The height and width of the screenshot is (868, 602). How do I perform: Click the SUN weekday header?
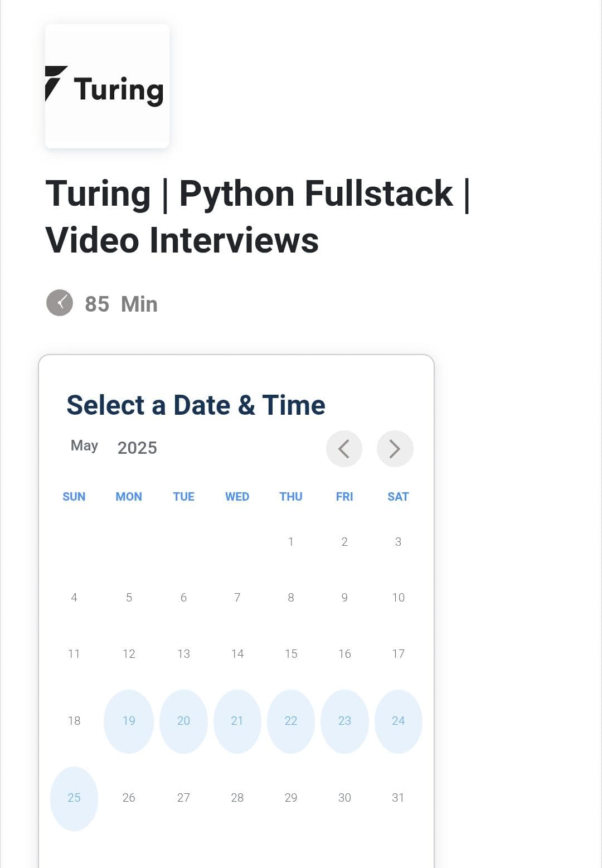74,497
